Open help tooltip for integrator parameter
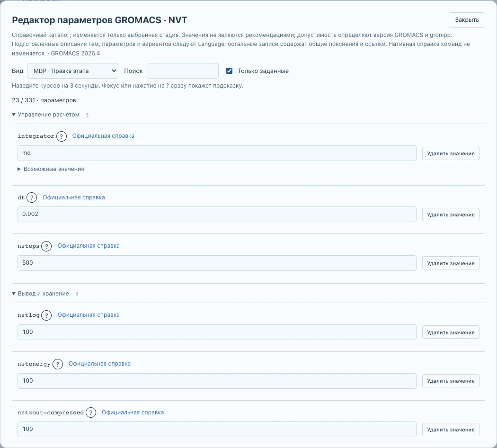This screenshot has height=448, width=497. 62,136
